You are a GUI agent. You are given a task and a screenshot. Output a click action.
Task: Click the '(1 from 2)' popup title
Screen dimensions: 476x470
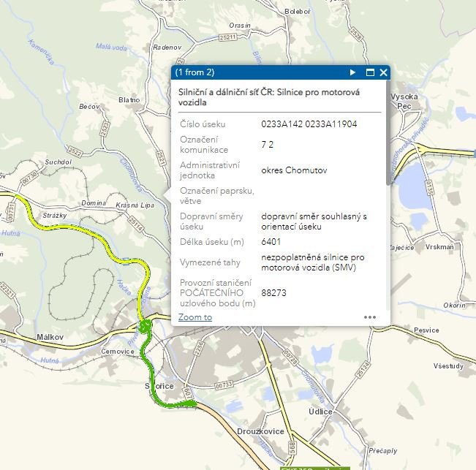(194, 72)
